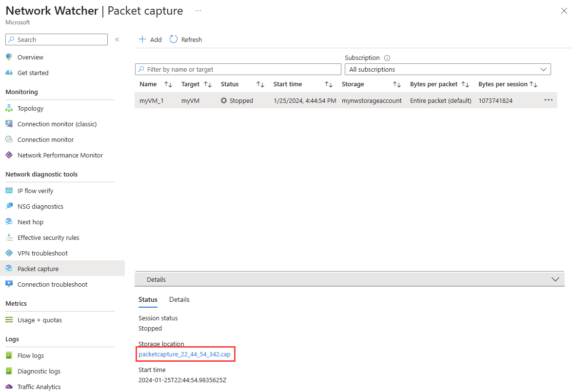The width and height of the screenshot is (572, 392).
Task: Collapse the Details panel with its chevron
Action: [555, 279]
